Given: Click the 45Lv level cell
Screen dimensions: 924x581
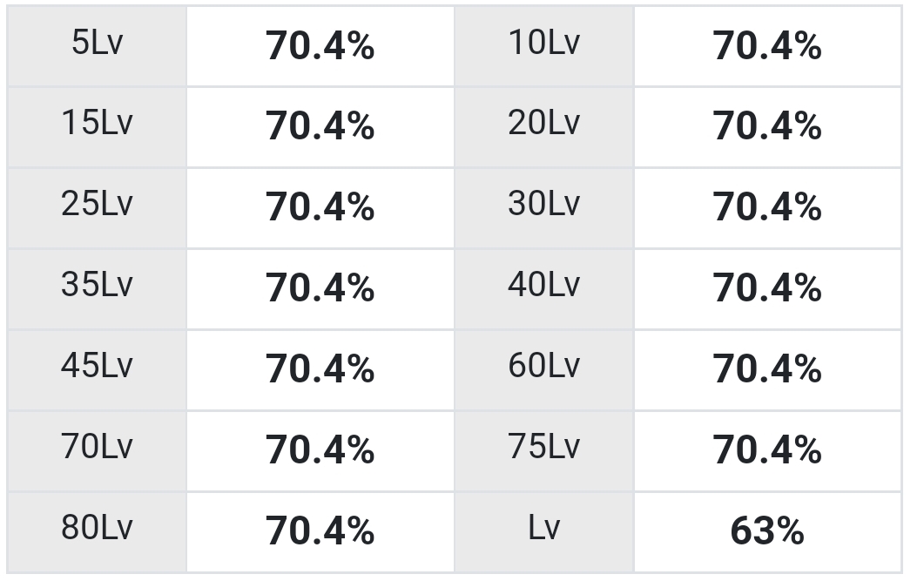Looking at the screenshot, I should (x=98, y=370).
